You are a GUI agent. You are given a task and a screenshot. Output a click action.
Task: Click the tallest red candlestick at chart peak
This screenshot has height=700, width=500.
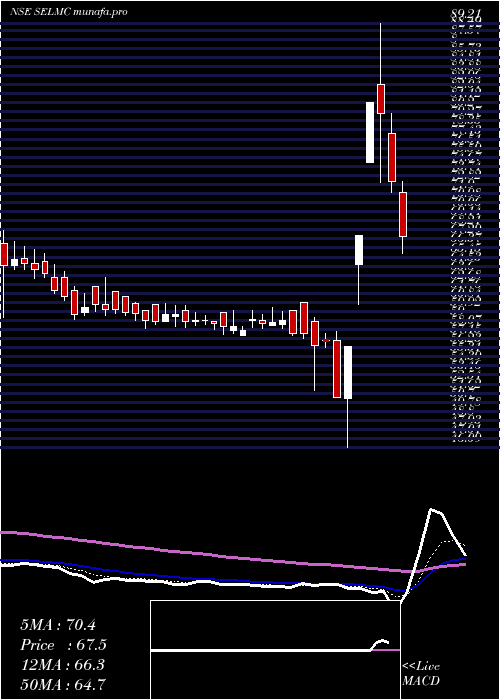(381, 99)
